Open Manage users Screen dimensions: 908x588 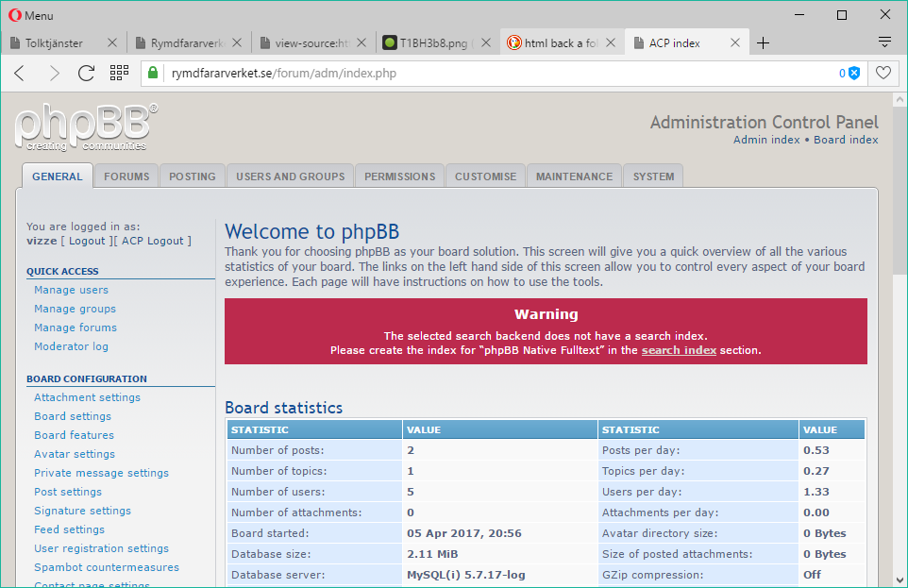(x=71, y=290)
